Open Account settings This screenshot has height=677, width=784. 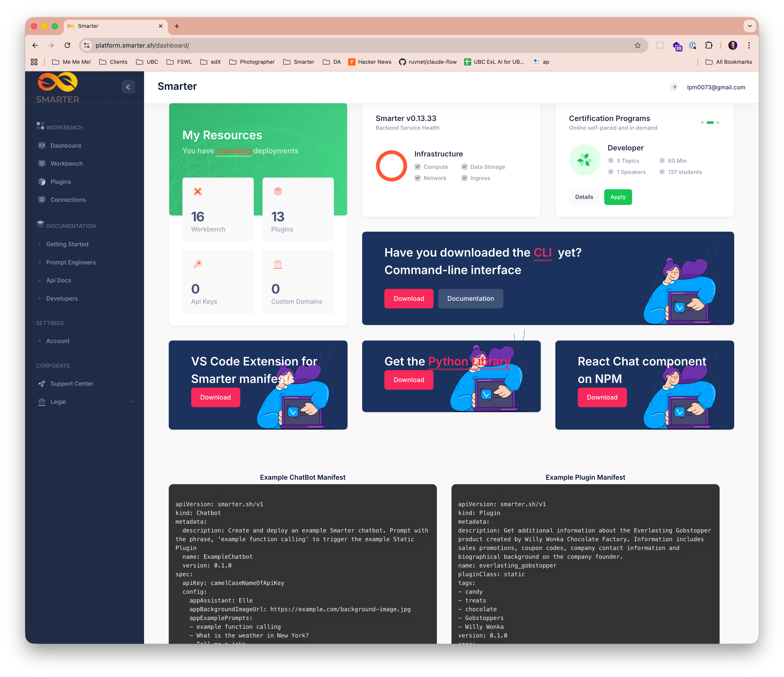[x=58, y=341]
